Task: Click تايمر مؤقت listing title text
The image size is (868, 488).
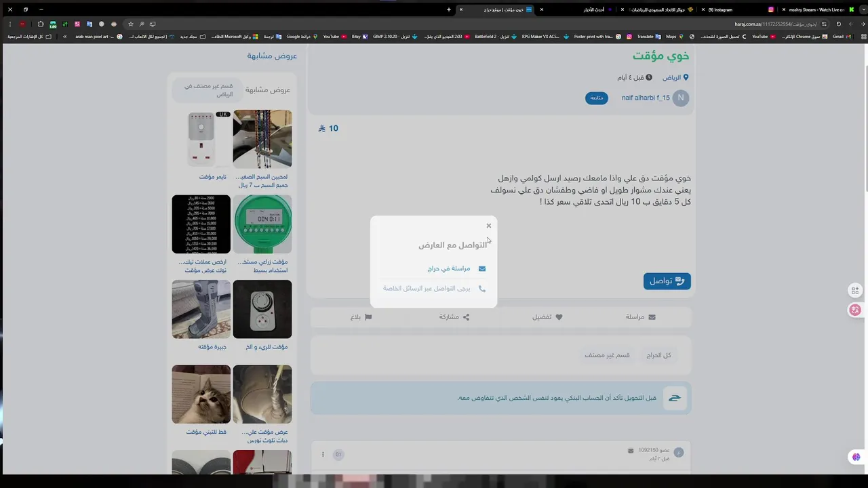Action: pos(213,177)
